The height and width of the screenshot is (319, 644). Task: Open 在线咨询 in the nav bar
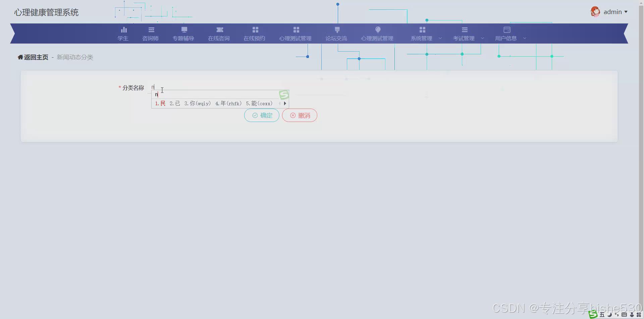219,34
